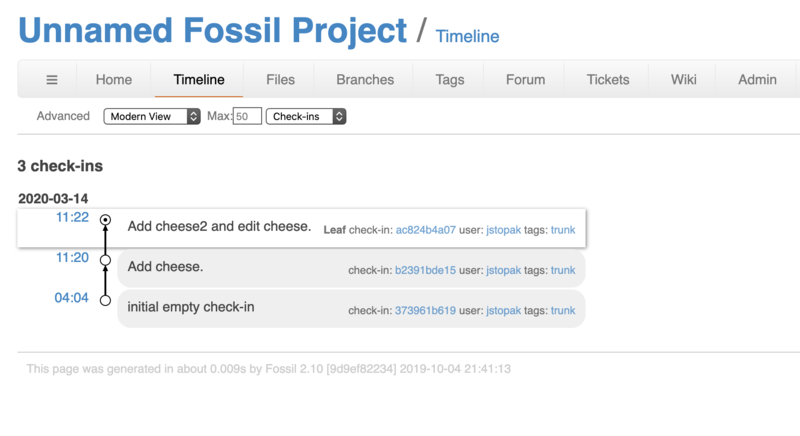
Task: Open the Check-ins type dropdown
Action: coord(306,116)
